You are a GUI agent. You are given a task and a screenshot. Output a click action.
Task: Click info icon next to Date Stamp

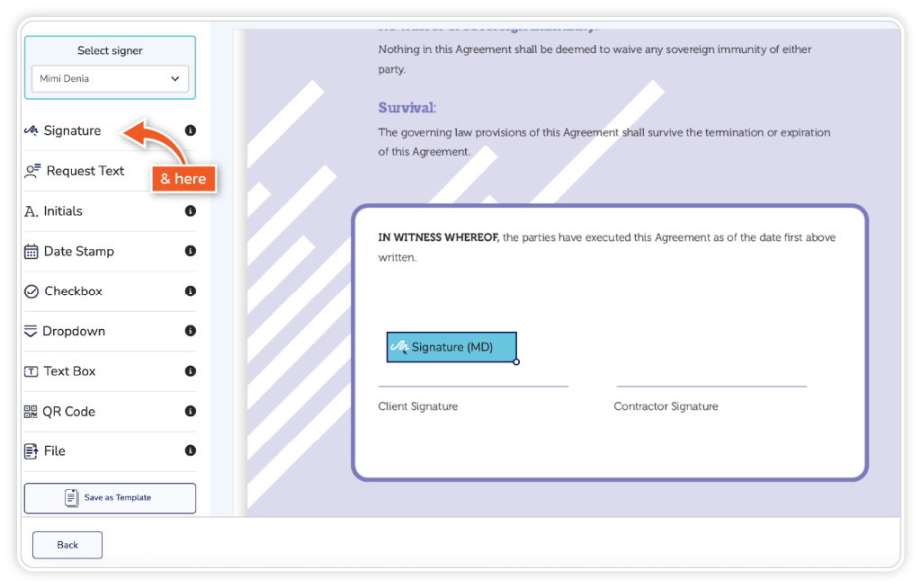click(190, 252)
